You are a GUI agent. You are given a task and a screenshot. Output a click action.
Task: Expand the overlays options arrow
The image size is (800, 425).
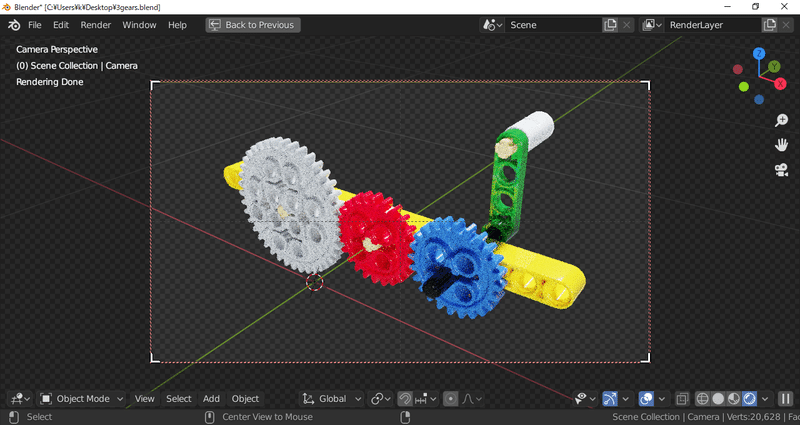[x=662, y=399]
